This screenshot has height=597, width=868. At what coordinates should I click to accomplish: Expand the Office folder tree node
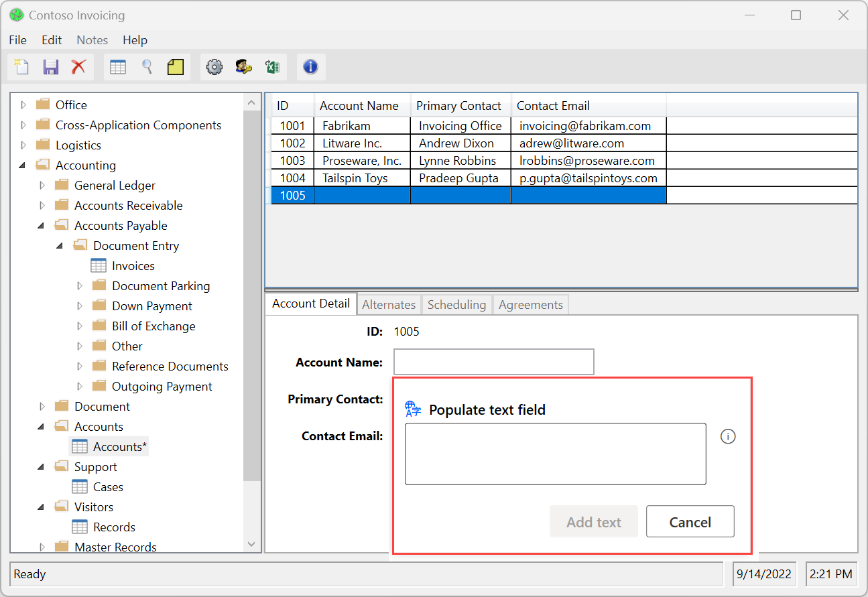tap(24, 105)
